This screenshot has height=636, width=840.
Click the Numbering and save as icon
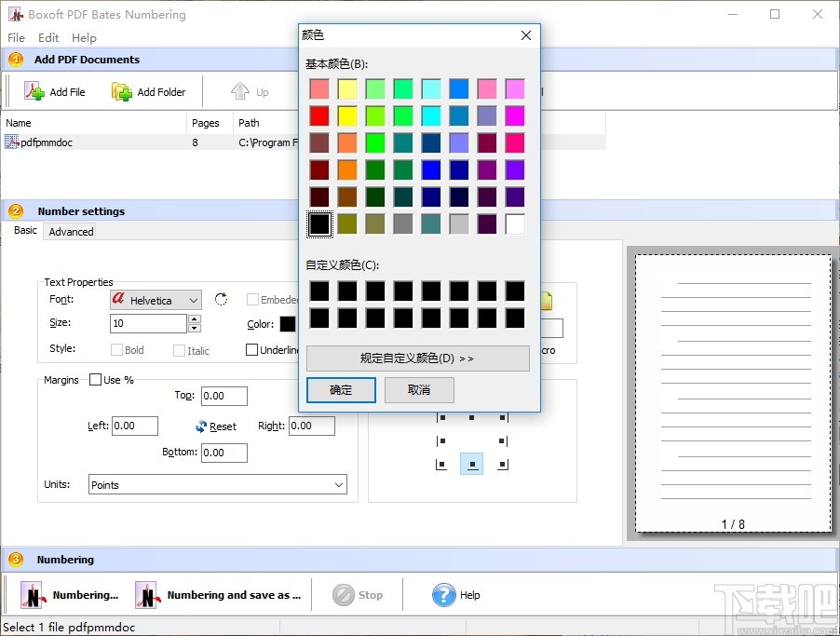(x=146, y=594)
